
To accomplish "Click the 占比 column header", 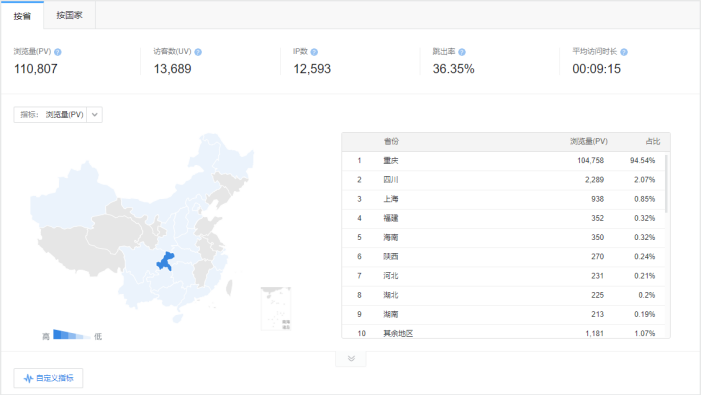I will pos(653,142).
